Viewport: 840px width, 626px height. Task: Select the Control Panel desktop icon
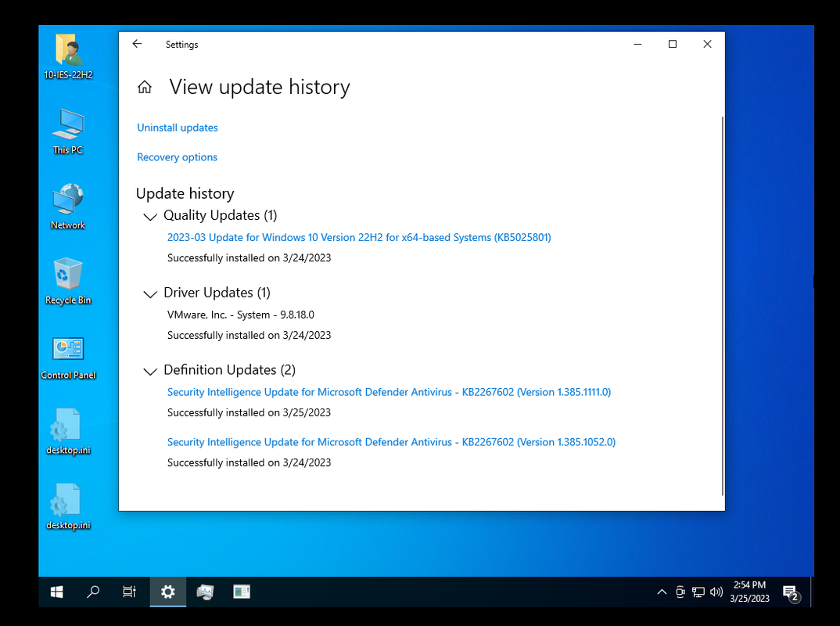click(x=68, y=358)
